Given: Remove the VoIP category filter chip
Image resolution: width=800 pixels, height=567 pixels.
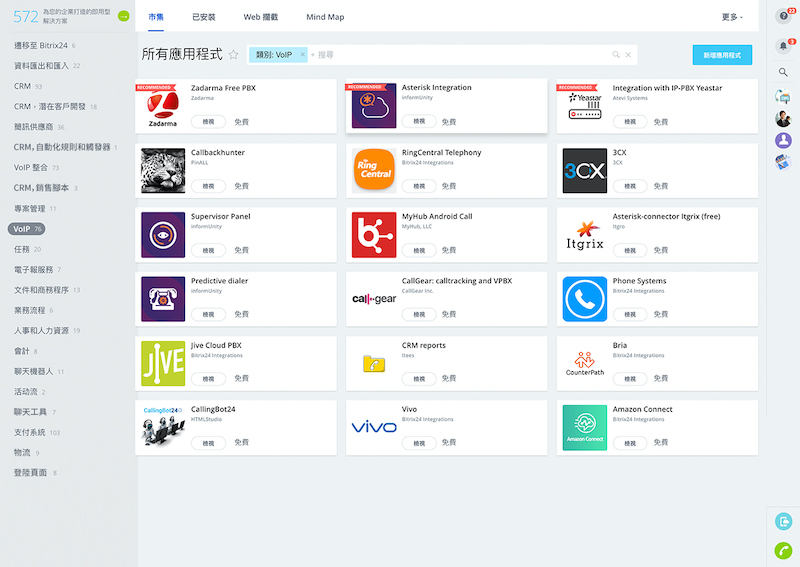Looking at the screenshot, I should pos(303,55).
